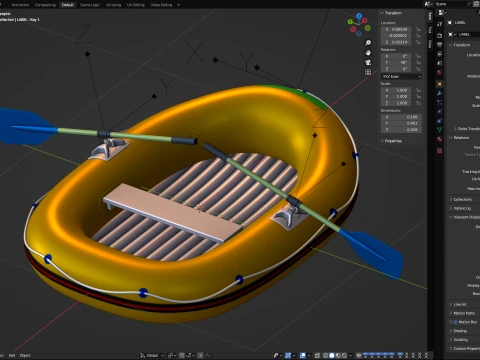Toggle snapping magnet in viewport header
Image resolution: width=480 pixels, height=360 pixels.
coord(182,355)
